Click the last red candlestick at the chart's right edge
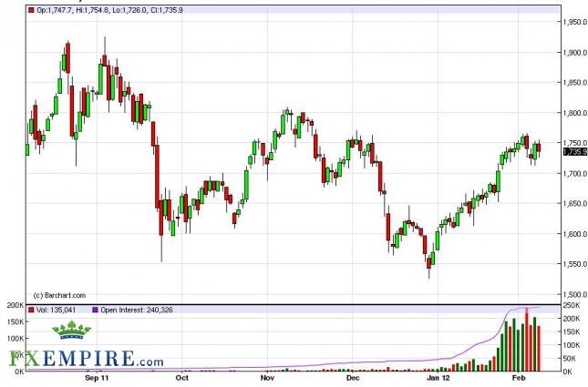588x387 pixels. tap(539, 148)
